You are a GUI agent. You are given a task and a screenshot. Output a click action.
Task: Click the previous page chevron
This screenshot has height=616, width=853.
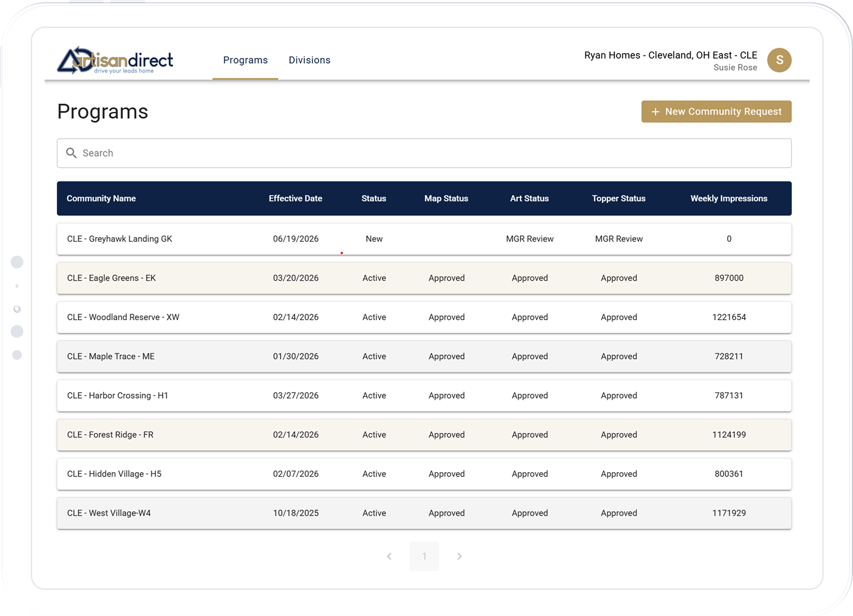389,556
